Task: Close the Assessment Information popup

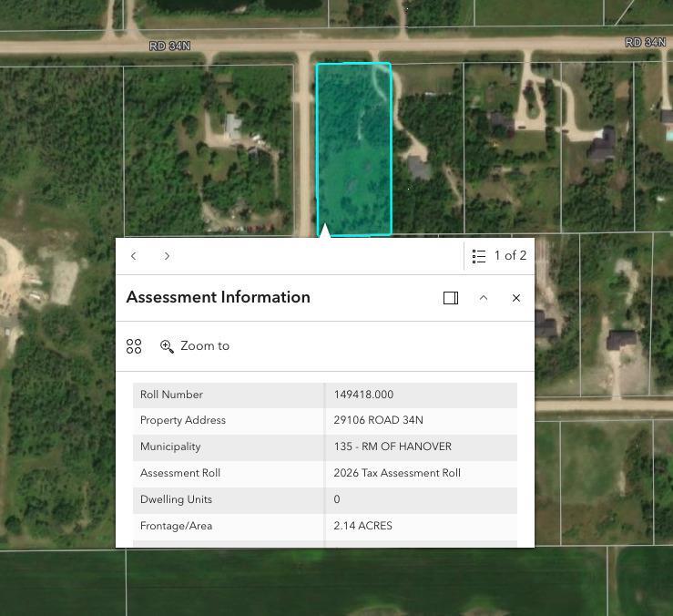Action: point(516,298)
